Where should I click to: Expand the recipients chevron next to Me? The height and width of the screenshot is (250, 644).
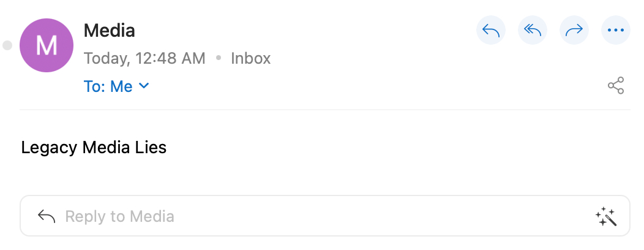tap(144, 86)
